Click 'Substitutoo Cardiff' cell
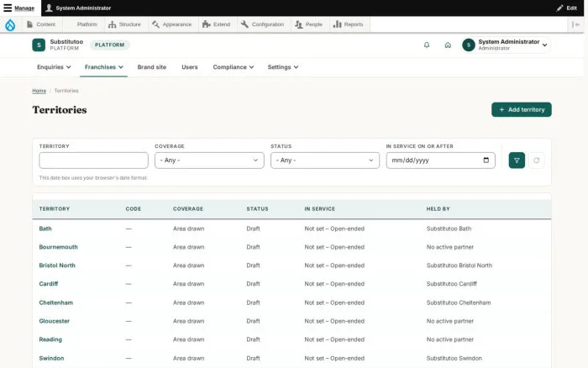The image size is (588, 368). tap(452, 284)
